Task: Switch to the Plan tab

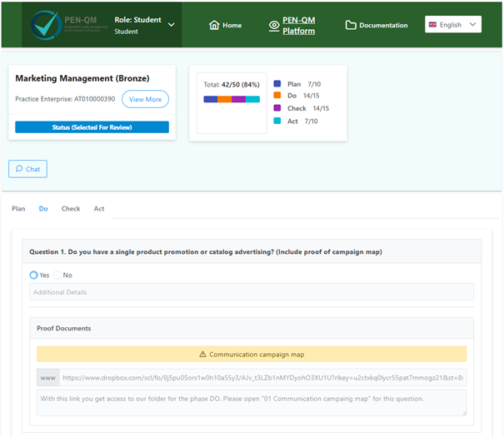Action: click(x=18, y=209)
